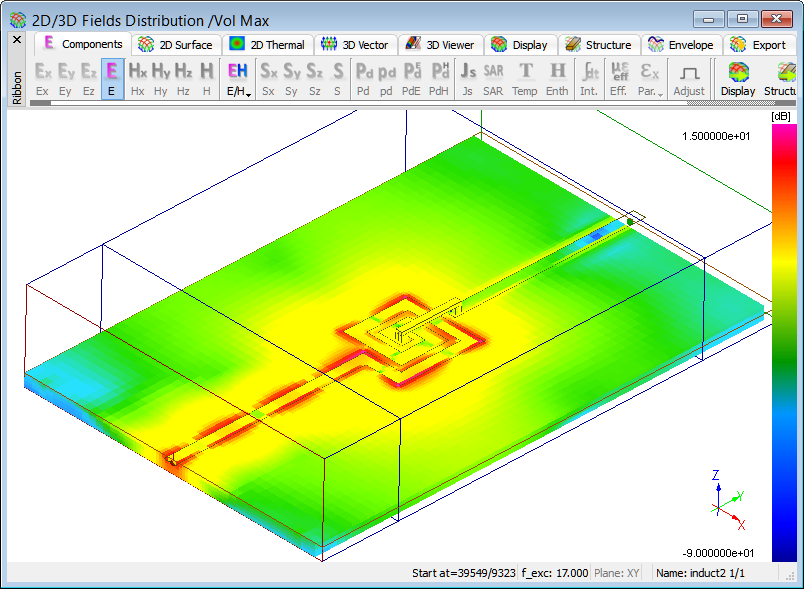The height and width of the screenshot is (589, 804).
Task: Close the Ribbon panel with X
Action: tap(17, 40)
